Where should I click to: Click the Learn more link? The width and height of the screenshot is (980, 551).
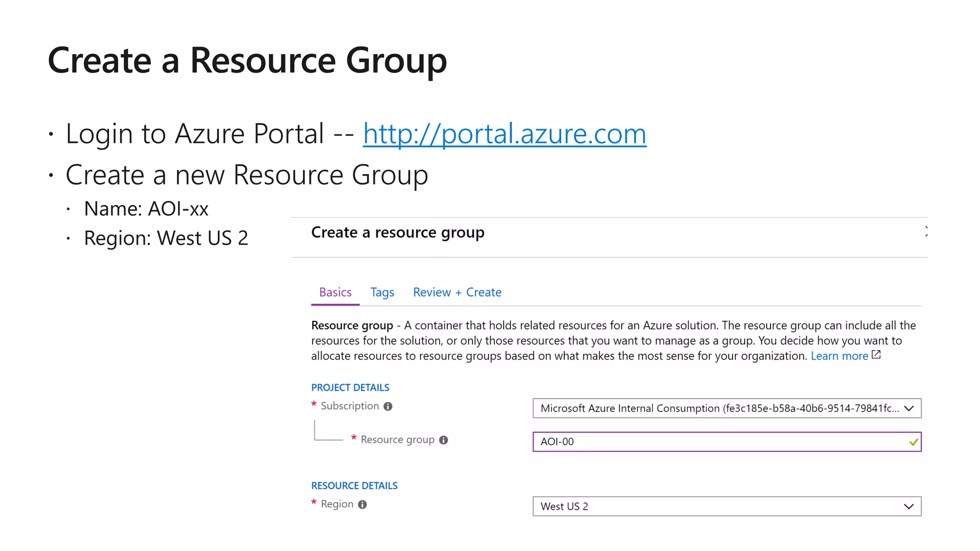click(839, 356)
